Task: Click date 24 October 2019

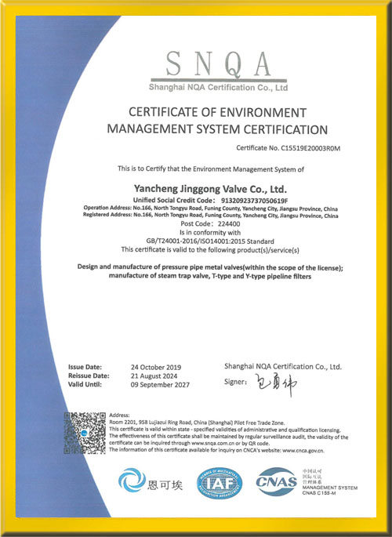Action: pos(156,367)
